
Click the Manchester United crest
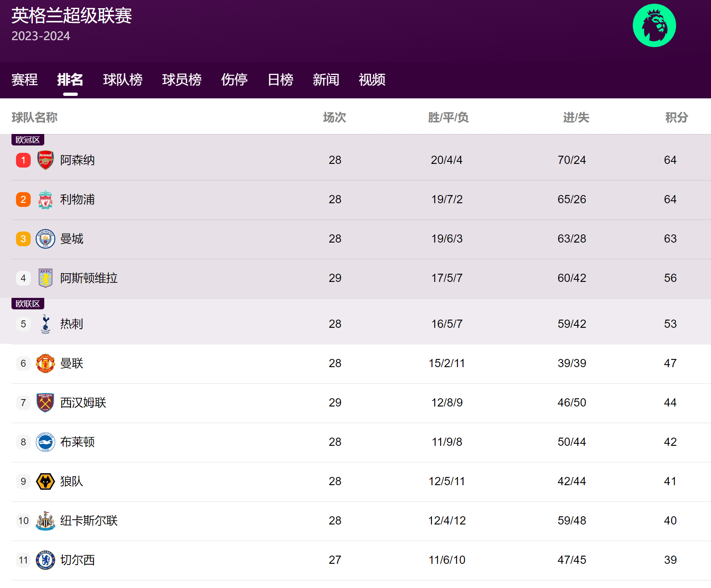pos(45,363)
